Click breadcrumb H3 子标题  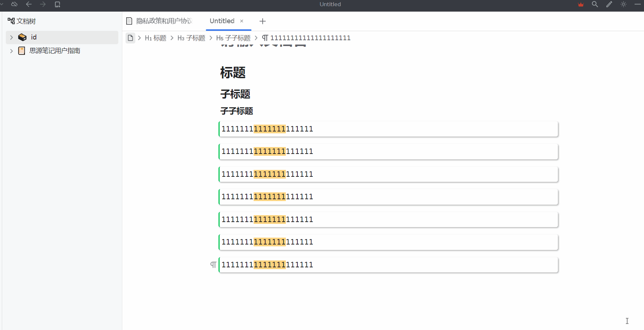pos(191,38)
